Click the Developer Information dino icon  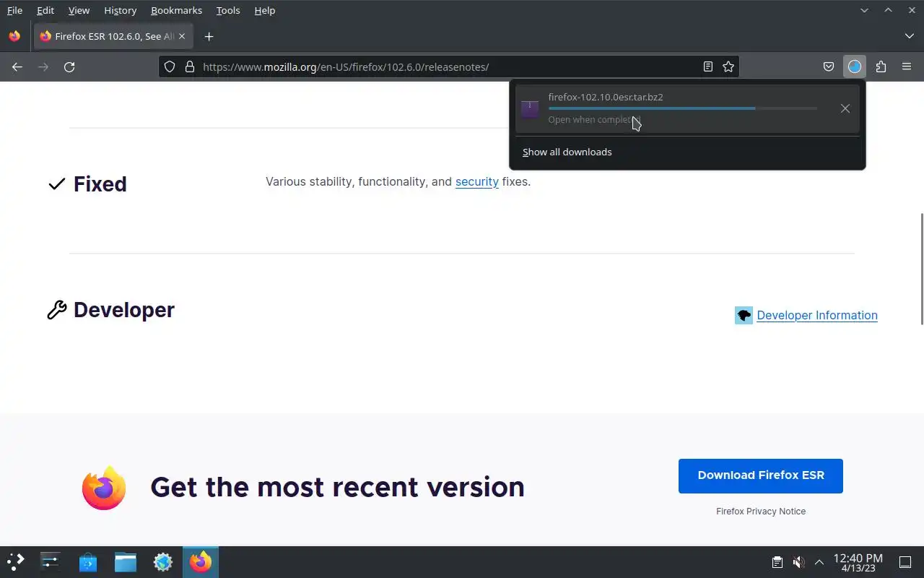[x=744, y=316]
